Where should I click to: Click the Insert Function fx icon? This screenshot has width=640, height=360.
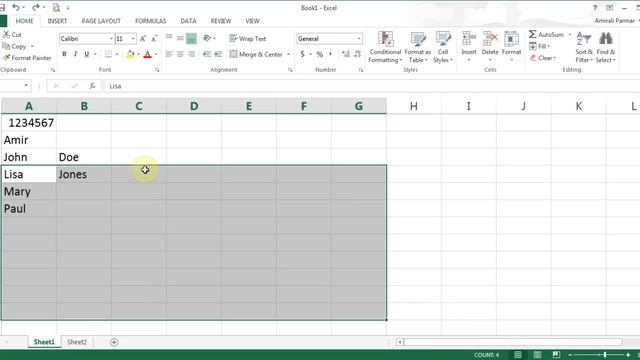pos(92,86)
